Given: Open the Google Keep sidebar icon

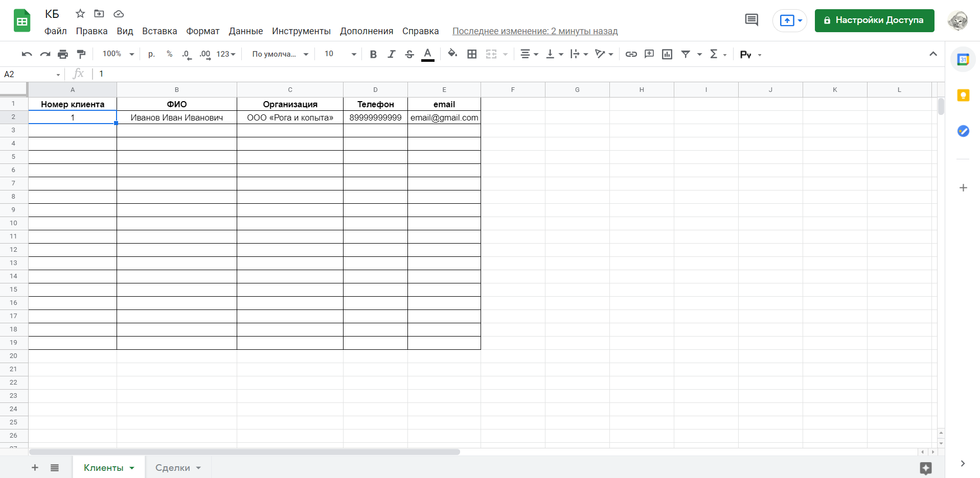Looking at the screenshot, I should pyautogui.click(x=963, y=95).
